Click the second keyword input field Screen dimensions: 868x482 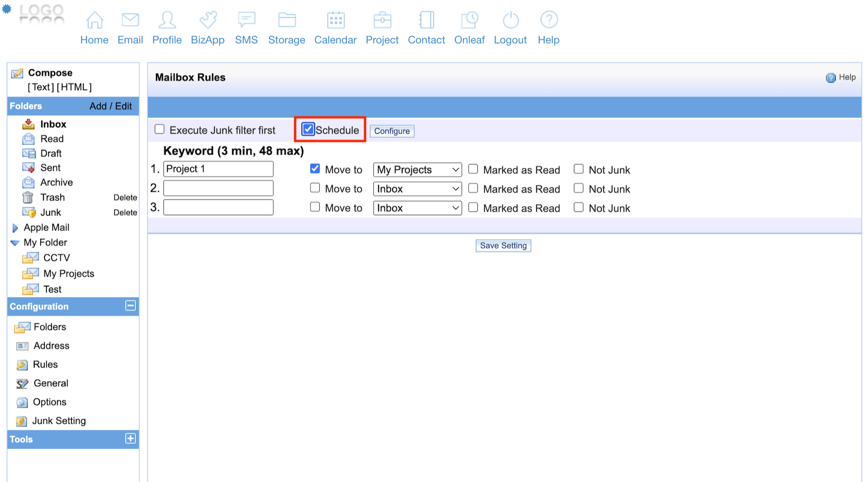(x=218, y=188)
